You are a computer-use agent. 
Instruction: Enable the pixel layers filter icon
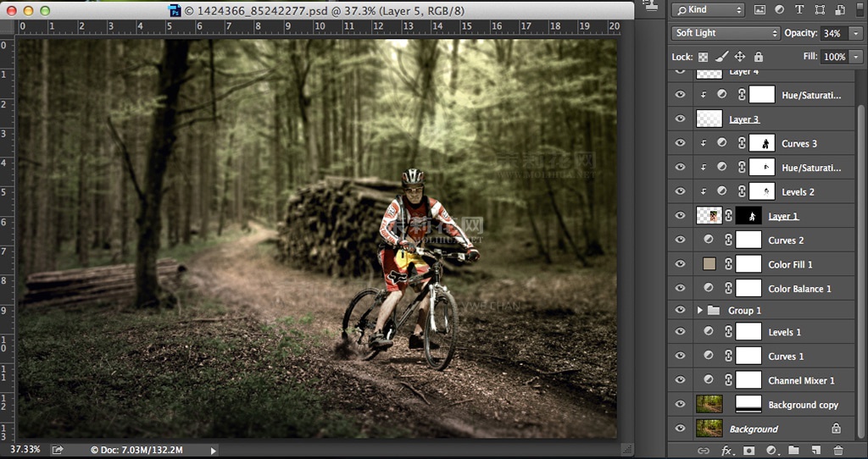point(759,9)
